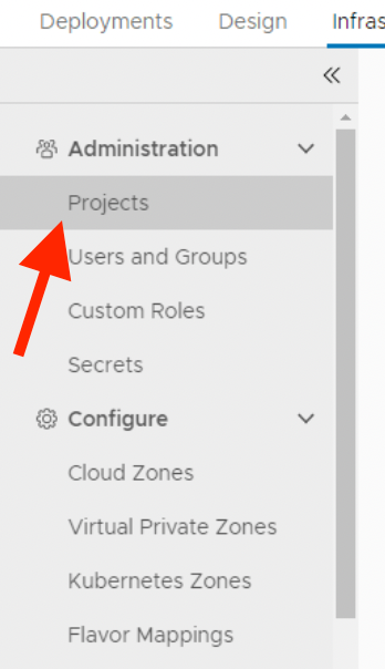
Task: Open the Secrets page
Action: click(x=106, y=365)
